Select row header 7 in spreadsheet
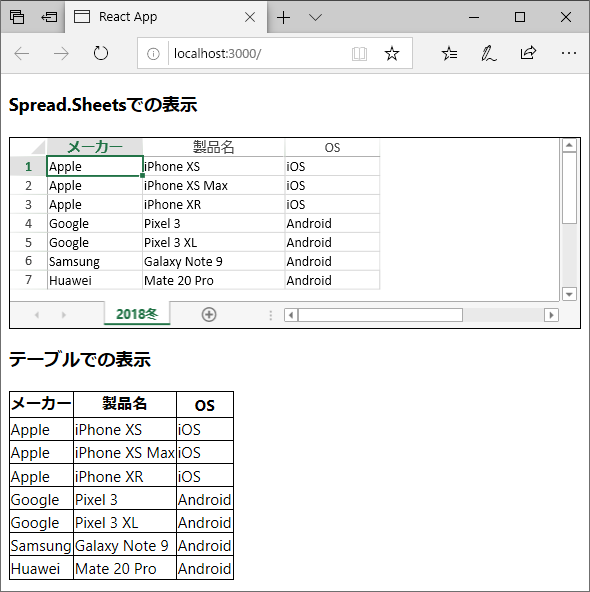 pyautogui.click(x=29, y=280)
